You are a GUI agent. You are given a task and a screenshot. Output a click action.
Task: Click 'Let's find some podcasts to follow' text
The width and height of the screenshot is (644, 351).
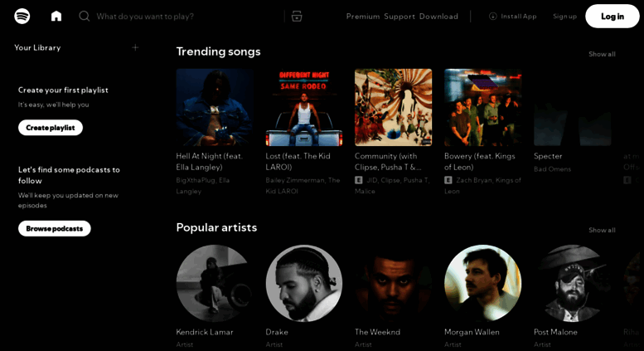click(x=69, y=175)
